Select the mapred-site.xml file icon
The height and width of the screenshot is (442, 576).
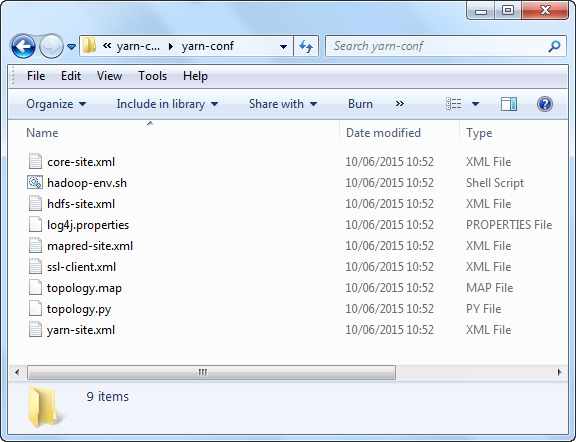click(x=35, y=245)
